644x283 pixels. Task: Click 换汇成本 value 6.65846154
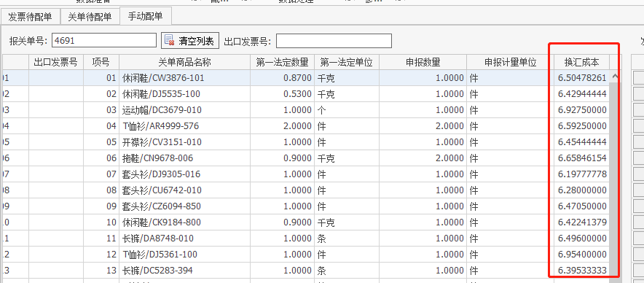tap(582, 158)
